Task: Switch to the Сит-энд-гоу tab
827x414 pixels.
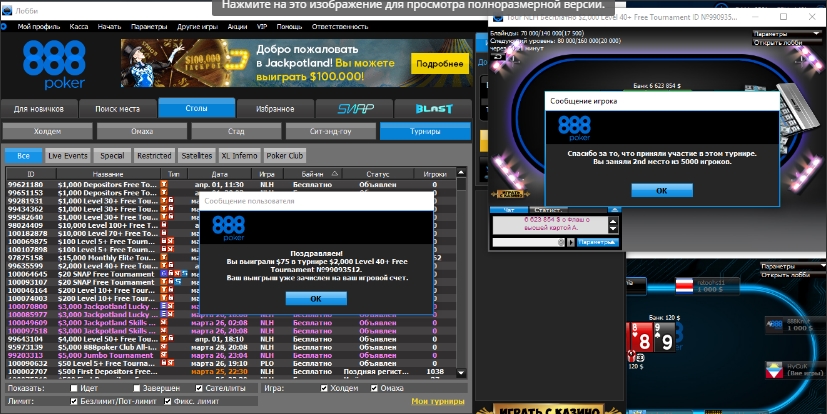Action: [331, 131]
